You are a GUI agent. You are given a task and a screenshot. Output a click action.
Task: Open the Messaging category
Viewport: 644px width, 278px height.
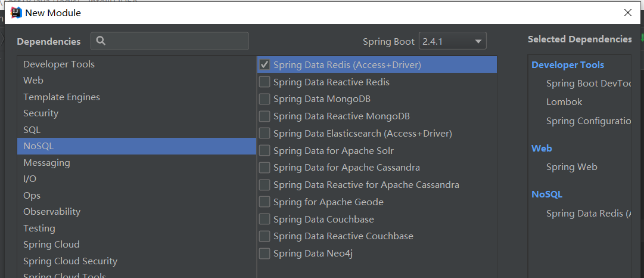(137, 162)
